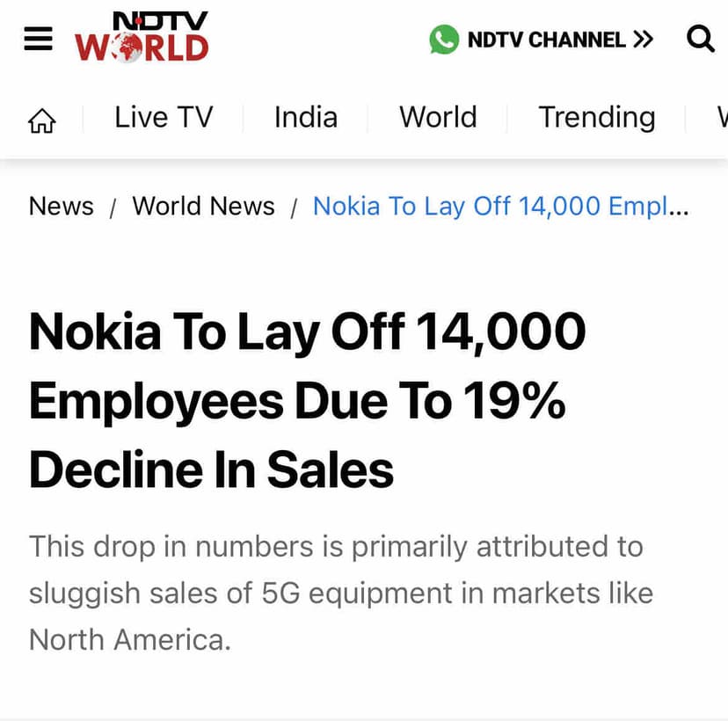Click "North America" in the summary
The image size is (728, 721).
(x=129, y=638)
